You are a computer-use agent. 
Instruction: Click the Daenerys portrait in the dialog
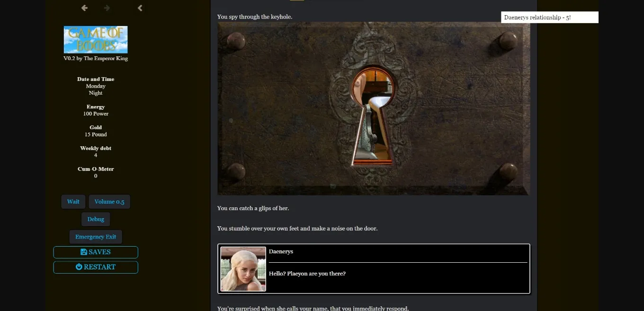(x=243, y=269)
